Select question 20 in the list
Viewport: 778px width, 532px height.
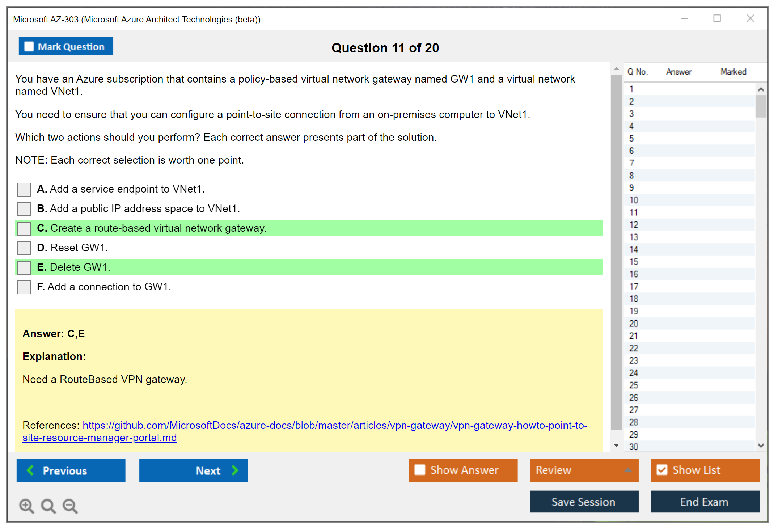click(634, 323)
